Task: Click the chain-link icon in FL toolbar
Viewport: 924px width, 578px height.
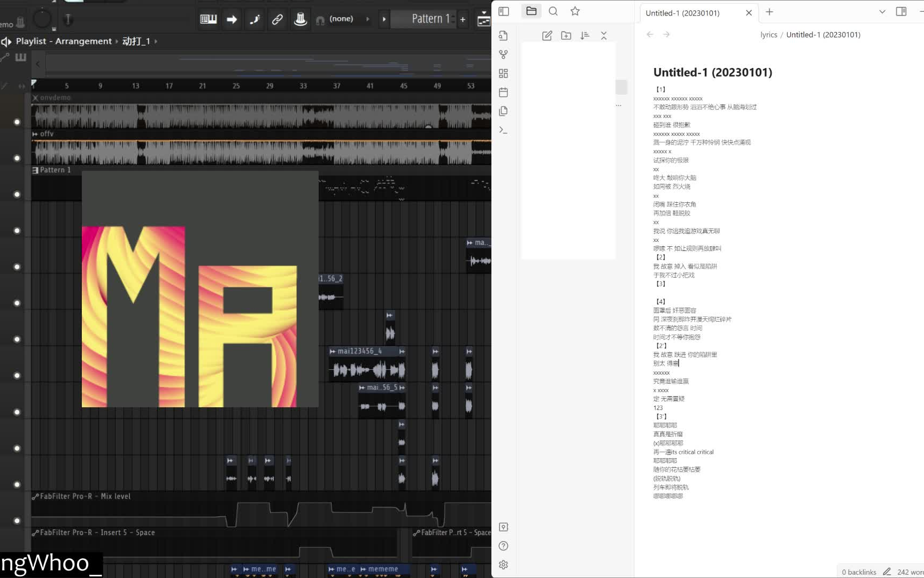Action: [277, 19]
